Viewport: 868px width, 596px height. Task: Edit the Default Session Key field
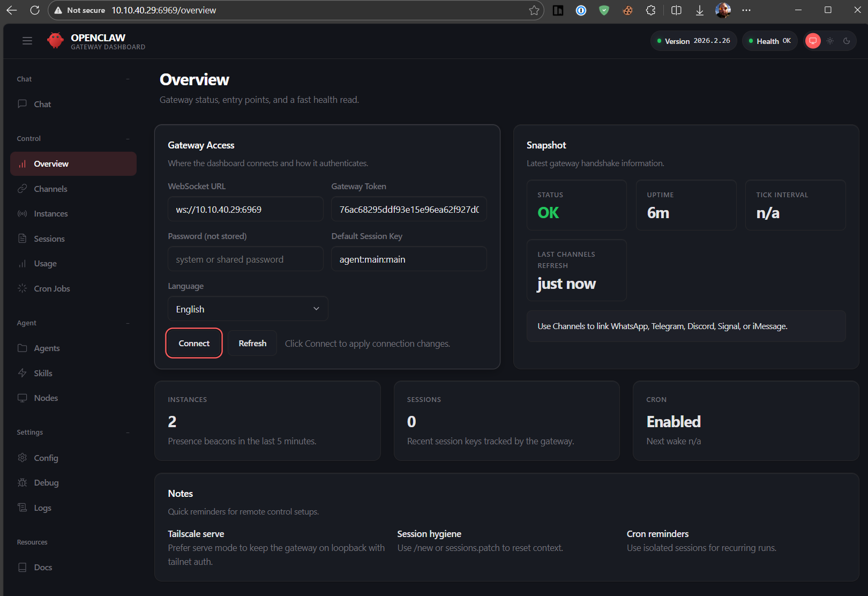click(409, 259)
